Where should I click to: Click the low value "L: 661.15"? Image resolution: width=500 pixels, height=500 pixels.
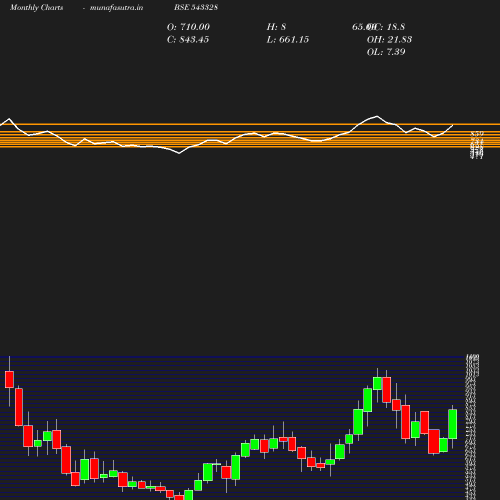coord(288,39)
